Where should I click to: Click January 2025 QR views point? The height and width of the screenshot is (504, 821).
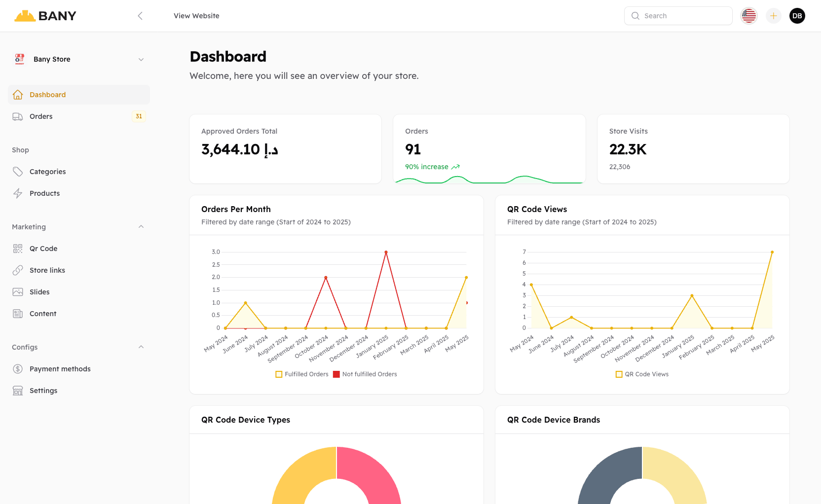(692, 295)
